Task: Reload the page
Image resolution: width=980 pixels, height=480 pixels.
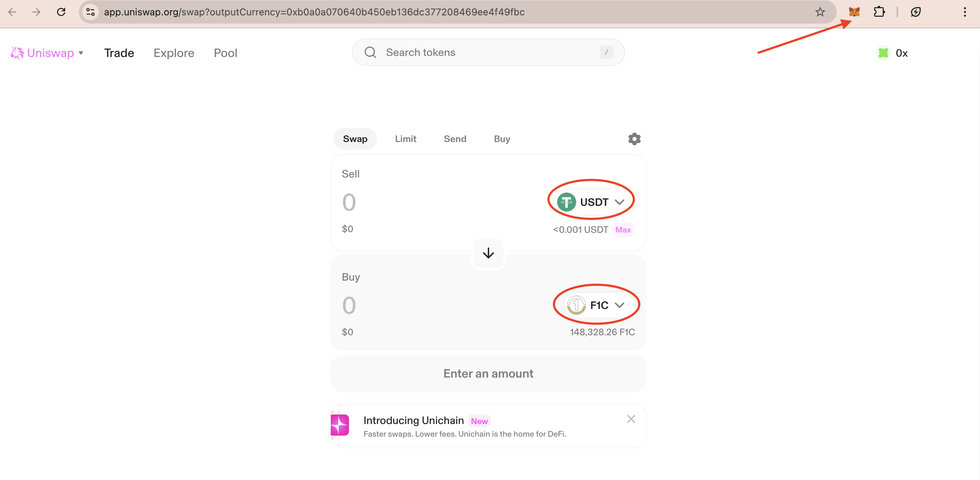Action: (x=61, y=12)
